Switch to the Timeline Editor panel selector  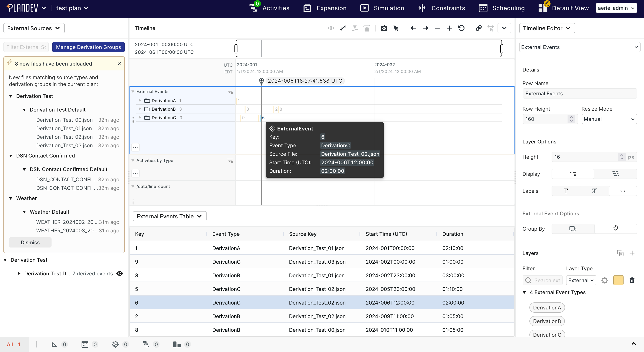[547, 28]
